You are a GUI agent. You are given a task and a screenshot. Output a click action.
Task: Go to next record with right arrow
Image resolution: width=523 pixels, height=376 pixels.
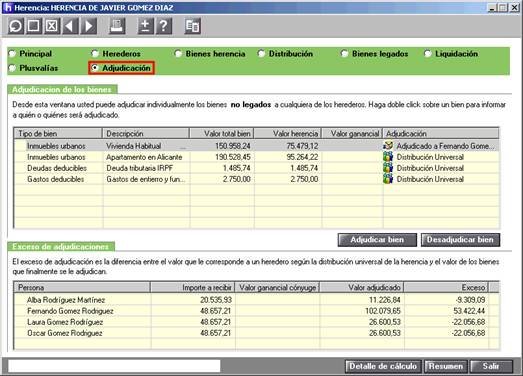tap(89, 26)
